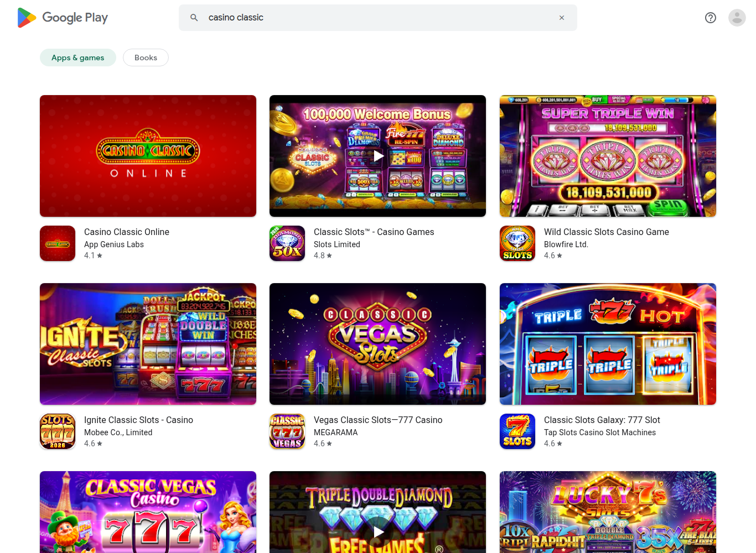Click Casino Classic Online title
Image resolution: width=756 pixels, height=553 pixels.
[x=127, y=232]
